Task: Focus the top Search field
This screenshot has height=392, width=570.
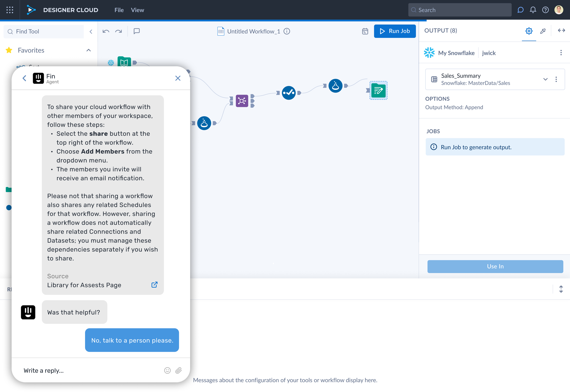Action: click(x=460, y=10)
